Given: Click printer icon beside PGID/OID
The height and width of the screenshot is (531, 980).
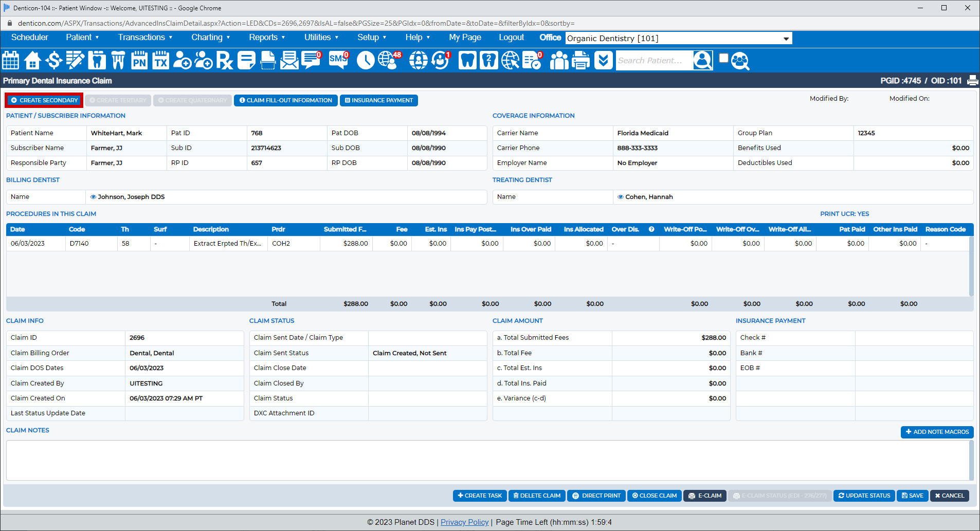Looking at the screenshot, I should pyautogui.click(x=972, y=81).
